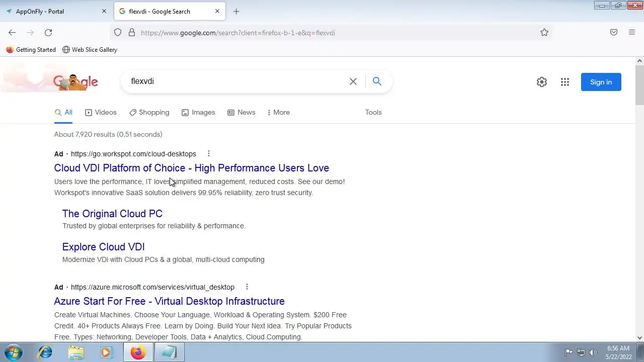Click the browser back arrow
The width and height of the screenshot is (644, 362).
[x=12, y=33]
